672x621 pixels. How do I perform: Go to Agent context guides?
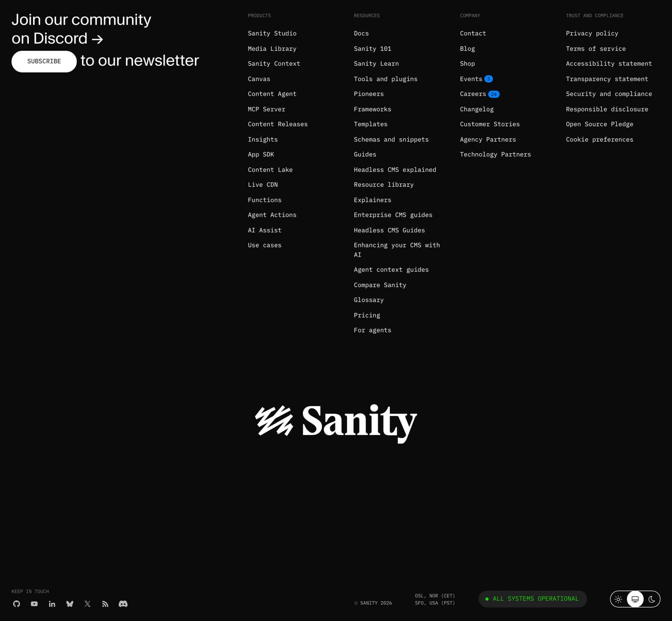click(x=391, y=269)
